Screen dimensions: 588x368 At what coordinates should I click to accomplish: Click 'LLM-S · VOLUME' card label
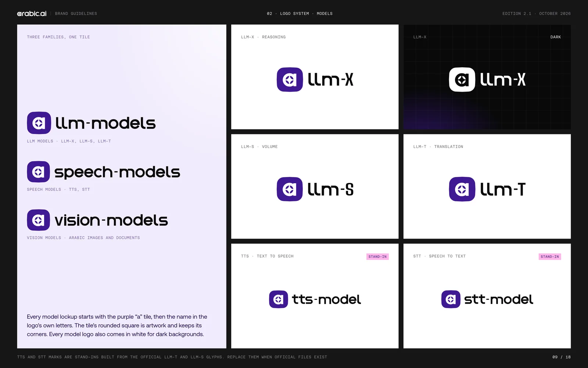[259, 147]
